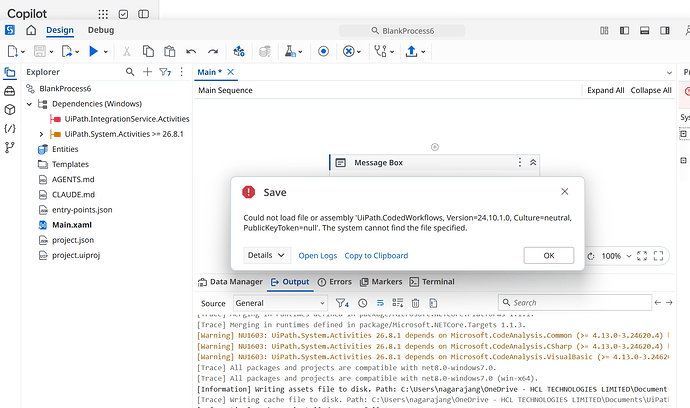Click the Analyze file stethoscope icon
Viewport: 690px width, 408px height.
tap(380, 51)
